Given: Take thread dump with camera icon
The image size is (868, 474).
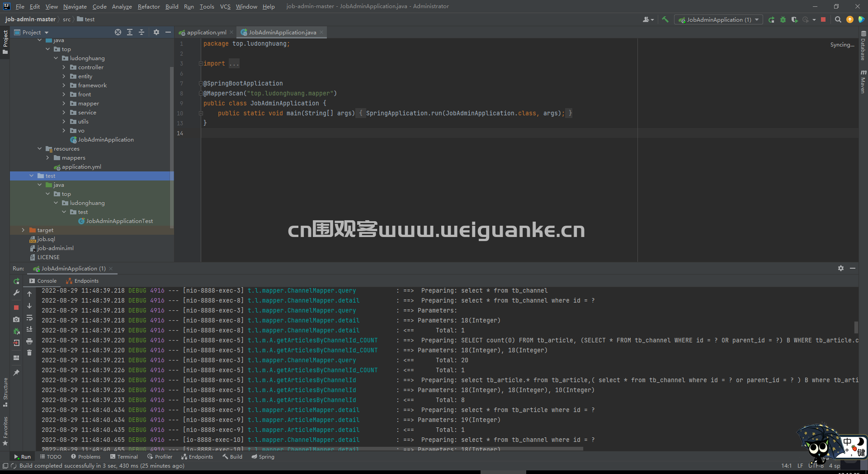Looking at the screenshot, I should [x=16, y=319].
